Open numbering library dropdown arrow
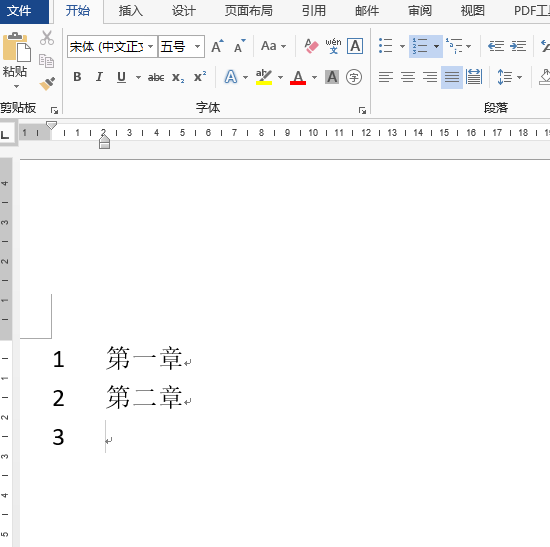Screen dimensions: 550x547 (436, 46)
